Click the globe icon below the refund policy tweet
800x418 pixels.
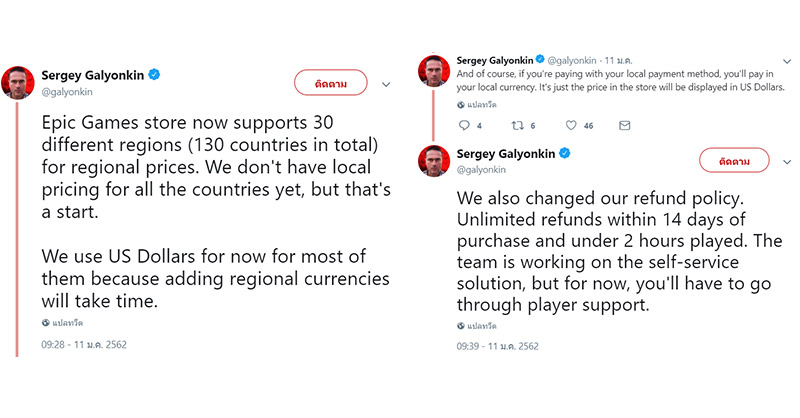461,325
